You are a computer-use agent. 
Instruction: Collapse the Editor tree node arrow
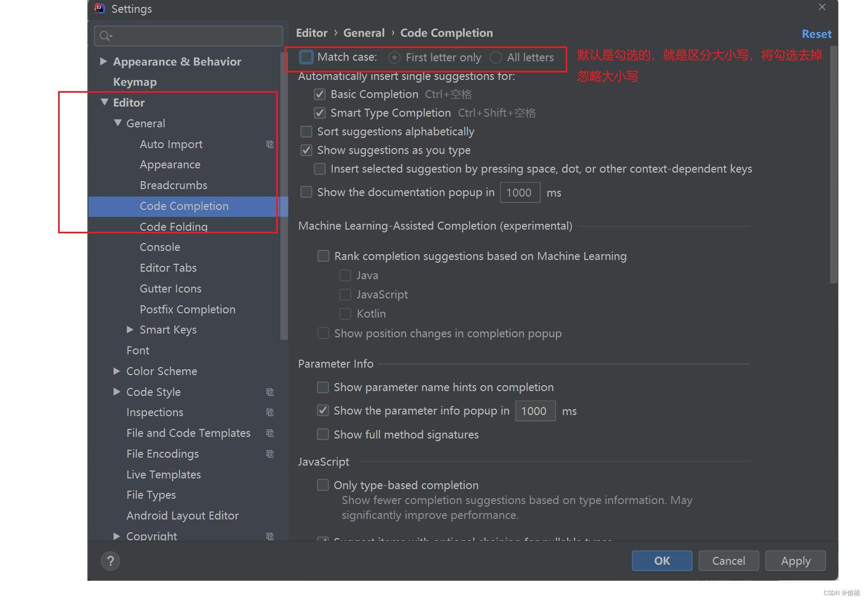105,102
